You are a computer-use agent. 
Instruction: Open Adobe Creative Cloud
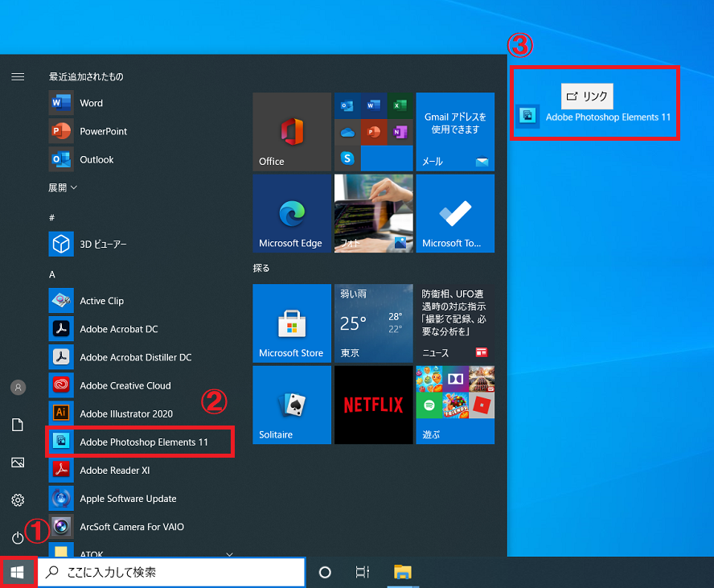click(142, 385)
